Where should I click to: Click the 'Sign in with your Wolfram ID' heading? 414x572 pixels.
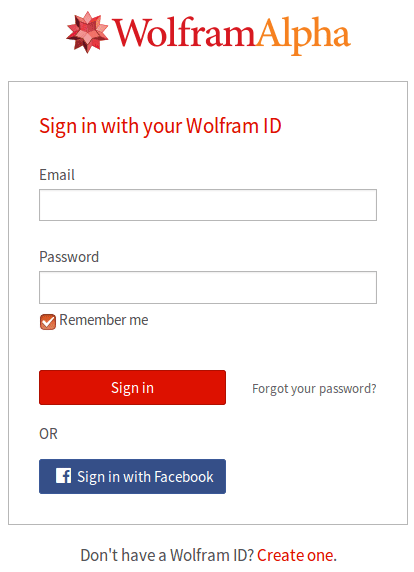click(160, 126)
